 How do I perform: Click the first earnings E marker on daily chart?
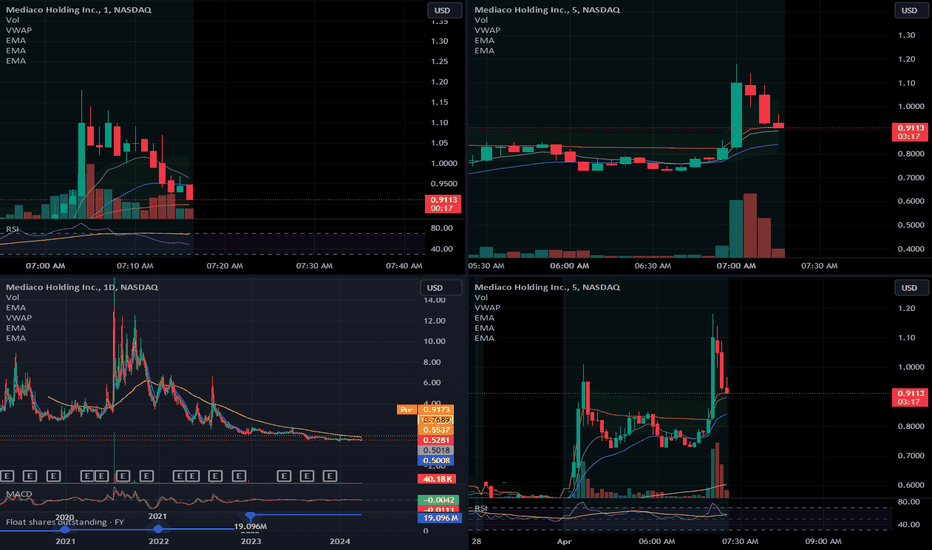coord(7,476)
